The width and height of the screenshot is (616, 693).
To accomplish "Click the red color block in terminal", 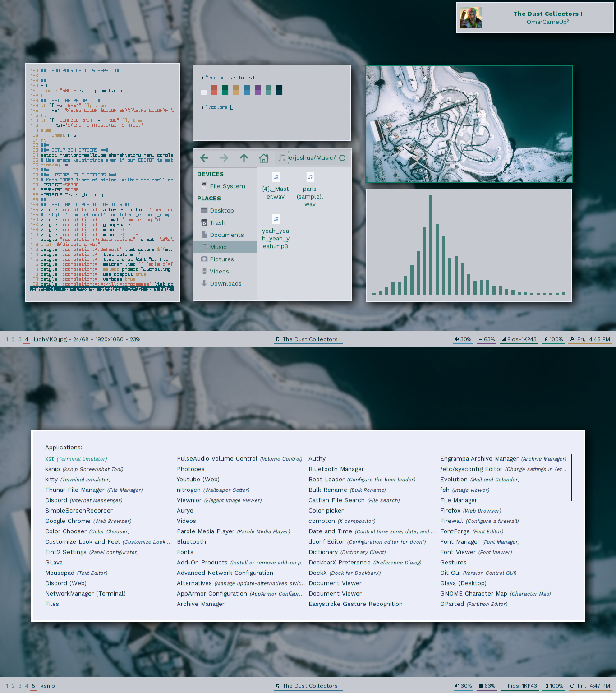I will click(x=214, y=90).
